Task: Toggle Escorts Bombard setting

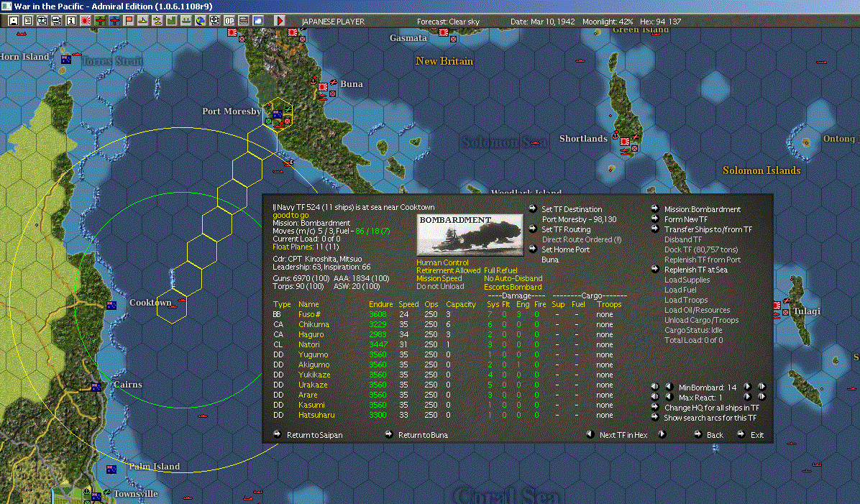Action: 512,287
